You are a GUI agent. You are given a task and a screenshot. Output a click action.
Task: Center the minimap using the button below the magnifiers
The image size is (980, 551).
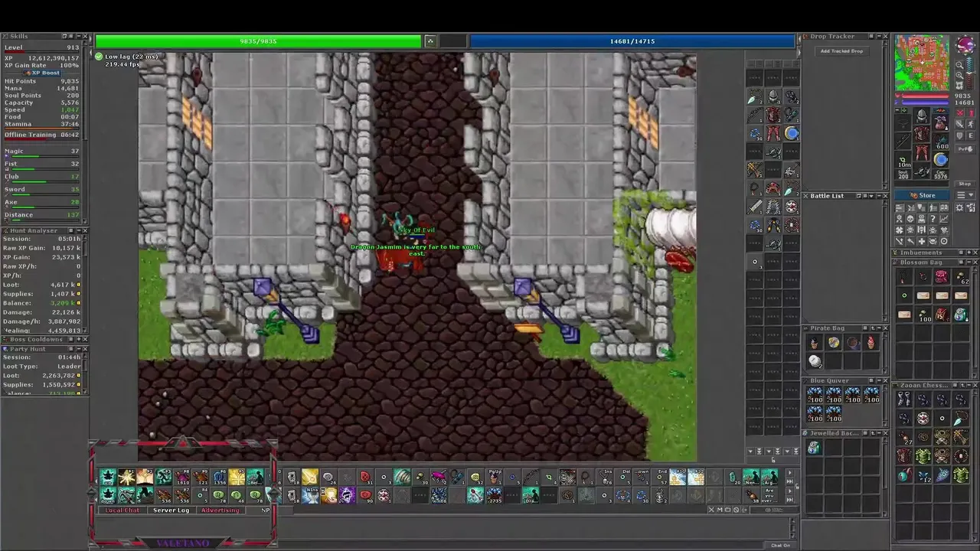pyautogui.click(x=959, y=86)
